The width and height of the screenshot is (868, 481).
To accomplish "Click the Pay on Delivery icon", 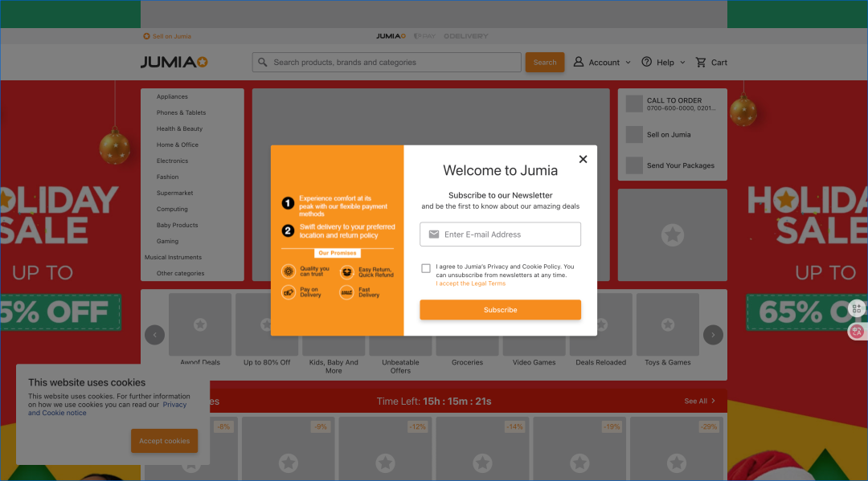I will tap(289, 292).
